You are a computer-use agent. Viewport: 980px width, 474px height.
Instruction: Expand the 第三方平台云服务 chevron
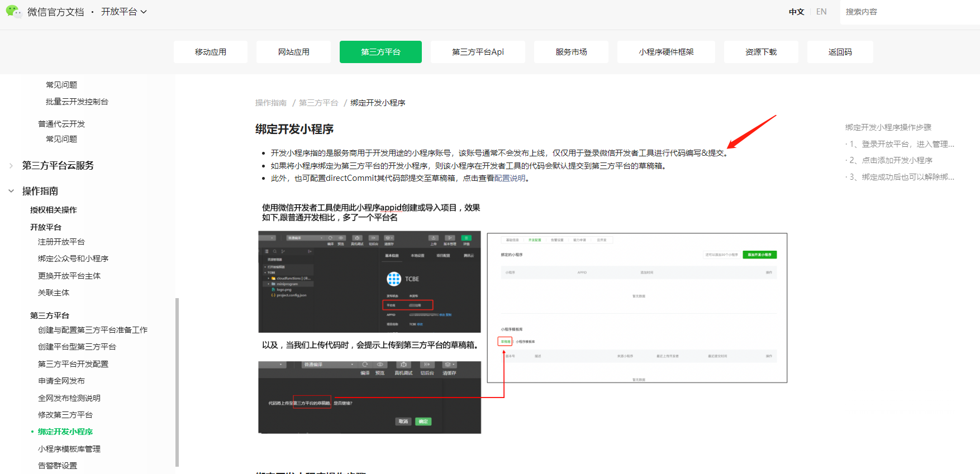[x=11, y=166]
